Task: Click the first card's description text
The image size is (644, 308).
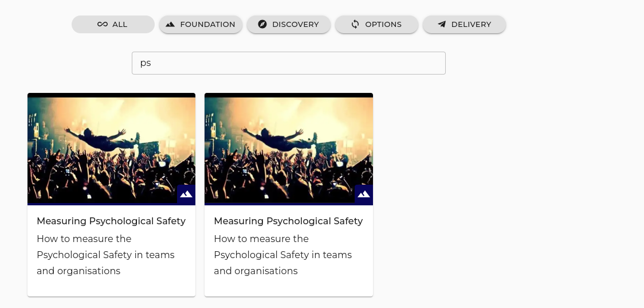Action: 105,255
